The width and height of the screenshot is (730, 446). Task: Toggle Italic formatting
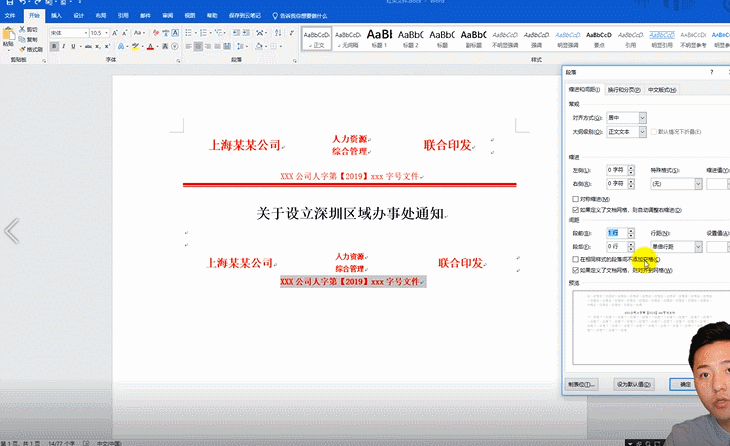pos(64,47)
